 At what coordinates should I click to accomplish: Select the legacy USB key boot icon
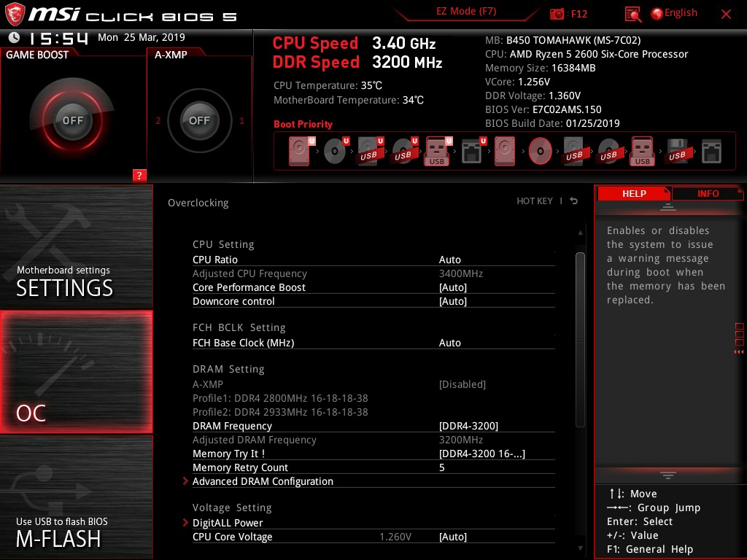642,151
